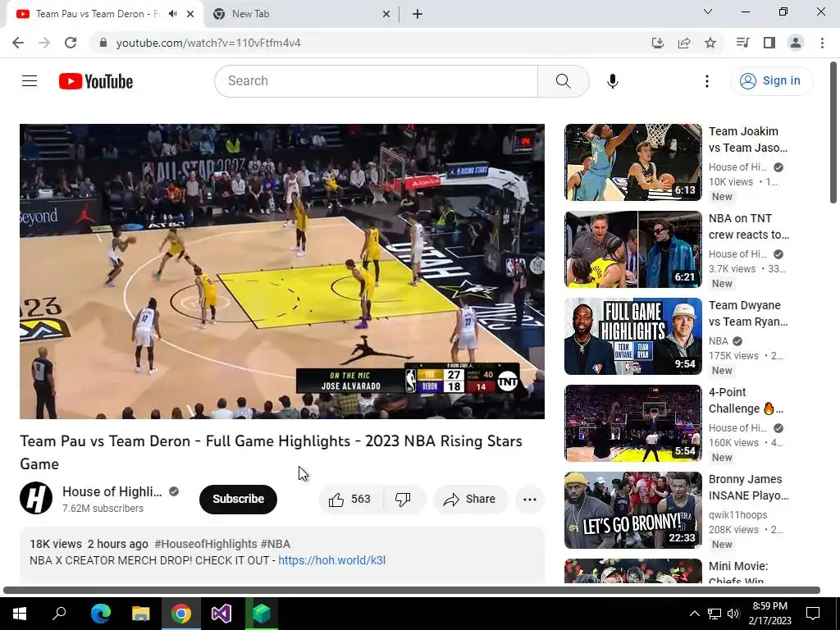Open File Explorer from taskbar
The image size is (840, 630).
pyautogui.click(x=140, y=614)
